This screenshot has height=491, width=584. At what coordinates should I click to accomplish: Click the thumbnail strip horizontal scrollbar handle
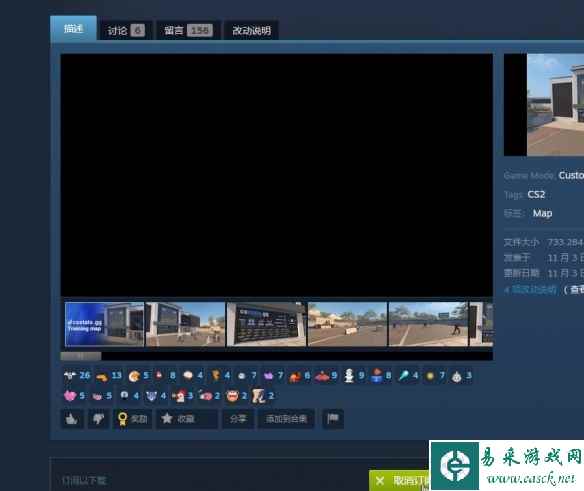click(81, 357)
